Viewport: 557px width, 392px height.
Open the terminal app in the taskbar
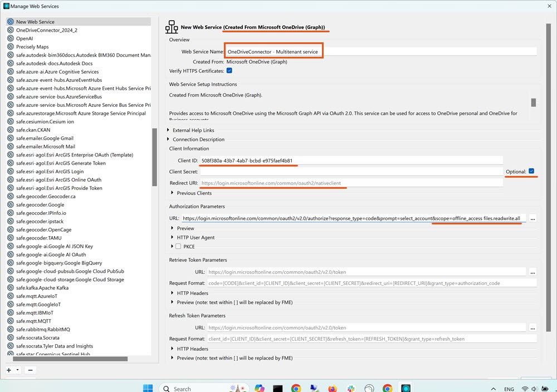click(x=278, y=389)
